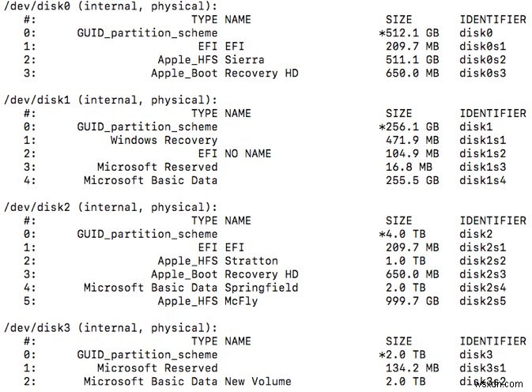Select the 999.7 GB size value
The width and height of the screenshot is (532, 392).
point(412,300)
